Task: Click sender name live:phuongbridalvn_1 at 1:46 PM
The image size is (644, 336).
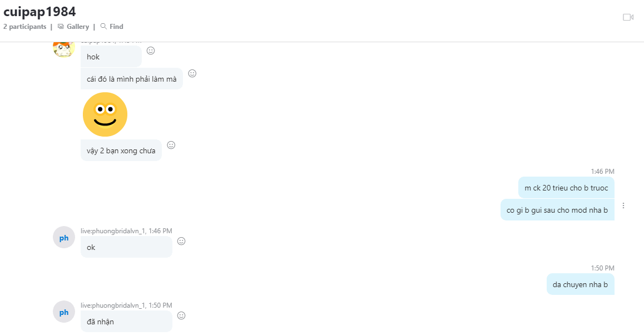Action: (113, 231)
